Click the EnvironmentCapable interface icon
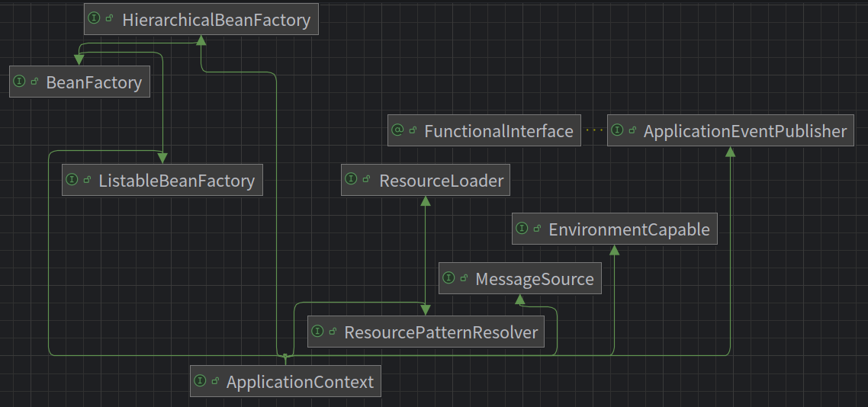This screenshot has height=407, width=868. coord(522,227)
